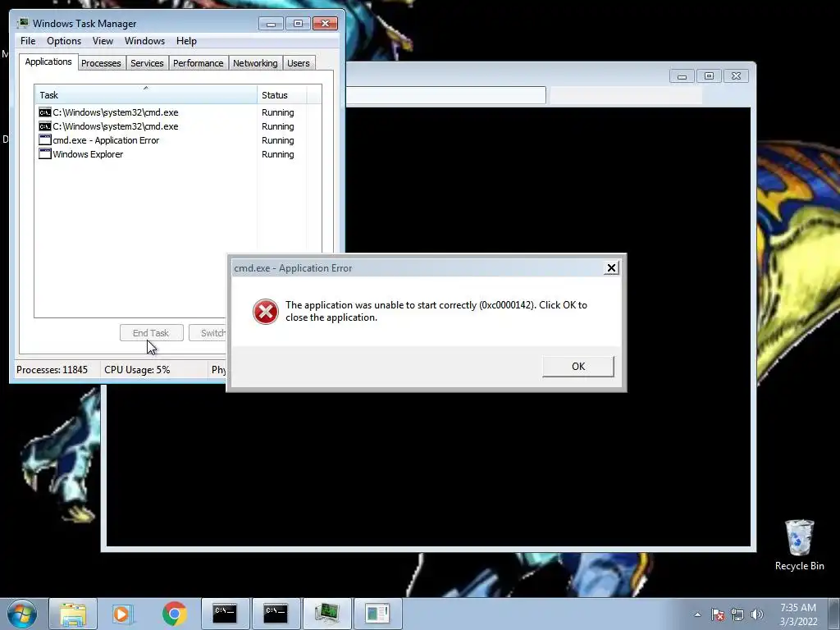Viewport: 840px width, 630px height.
Task: Switch to the Processes tab
Action: point(101,63)
